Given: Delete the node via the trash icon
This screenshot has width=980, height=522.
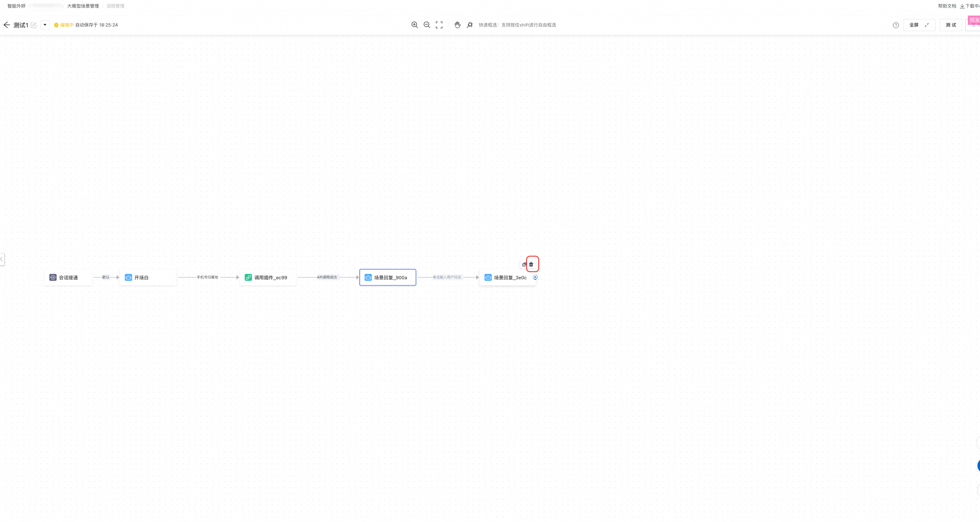Looking at the screenshot, I should 531,265.
